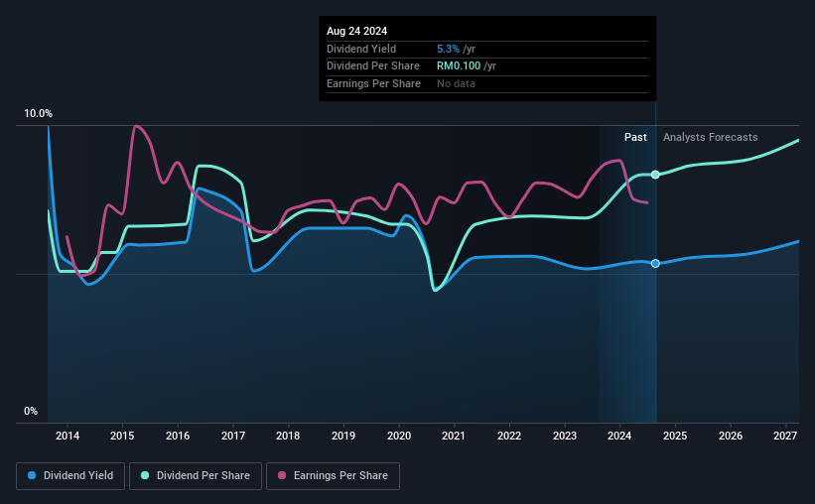Viewport: 815px width, 504px height.
Task: Click the 'Analysts Forecasts' label
Action: coord(710,137)
